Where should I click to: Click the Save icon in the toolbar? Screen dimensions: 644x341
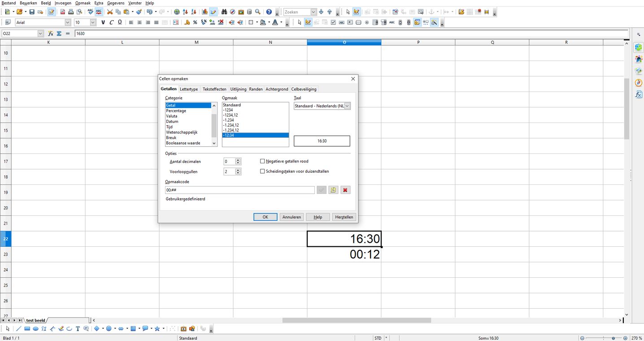pos(32,12)
